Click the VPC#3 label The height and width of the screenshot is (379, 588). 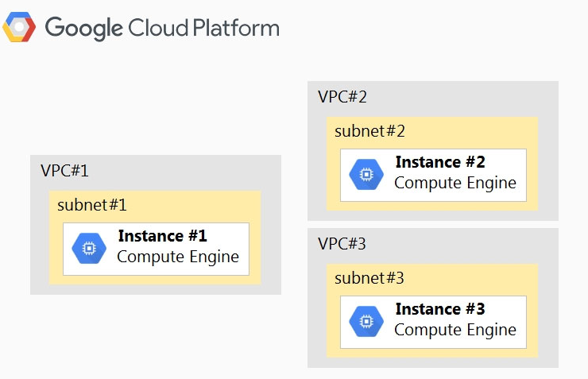tap(342, 244)
